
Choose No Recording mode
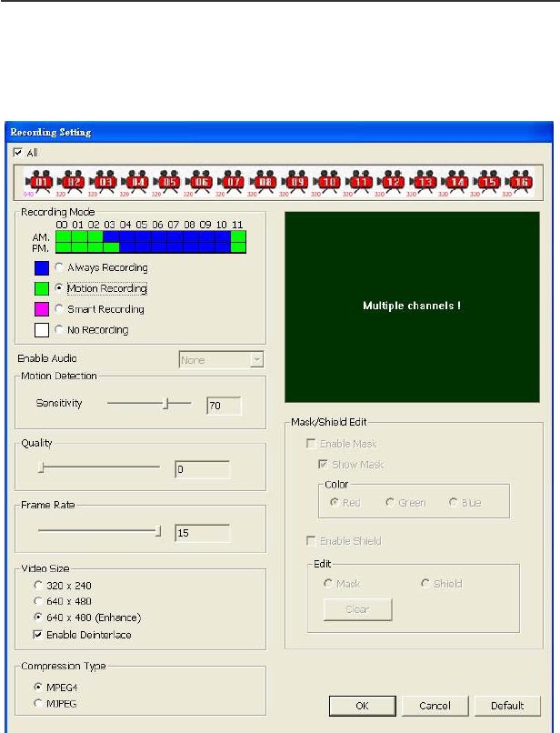click(x=59, y=329)
